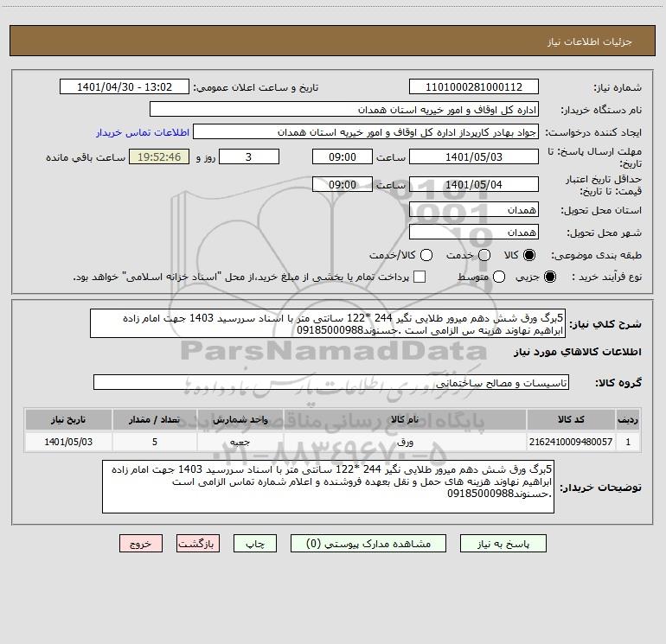
Task: Click the نام دستگاه خریدار field
Action: 344,110
